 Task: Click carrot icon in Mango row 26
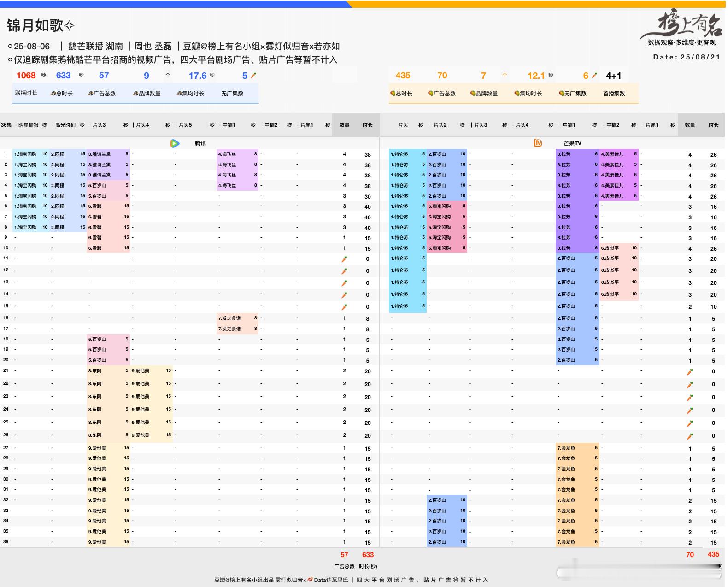pyautogui.click(x=690, y=436)
